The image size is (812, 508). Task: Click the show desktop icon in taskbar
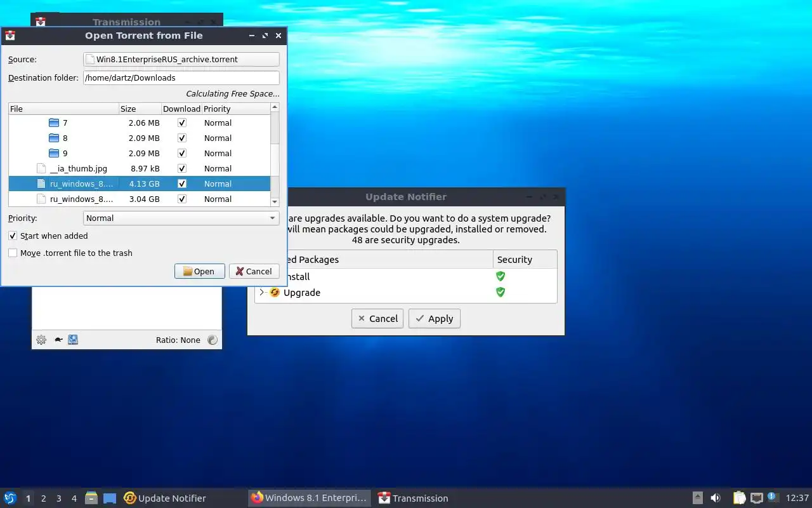click(110, 498)
